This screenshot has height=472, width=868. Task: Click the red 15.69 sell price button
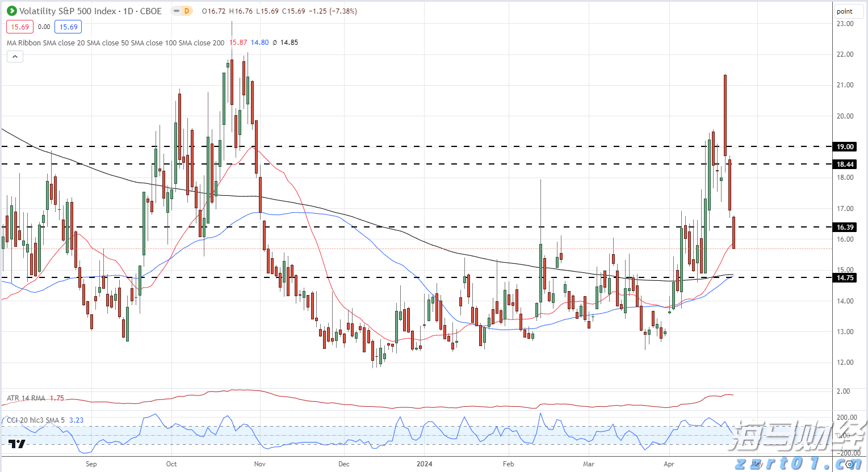pyautogui.click(x=20, y=27)
